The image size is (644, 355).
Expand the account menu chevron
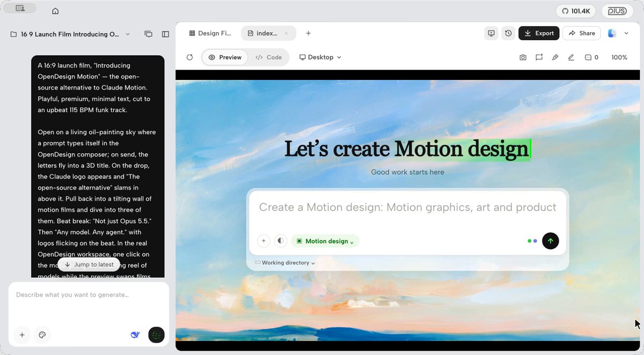626,33
